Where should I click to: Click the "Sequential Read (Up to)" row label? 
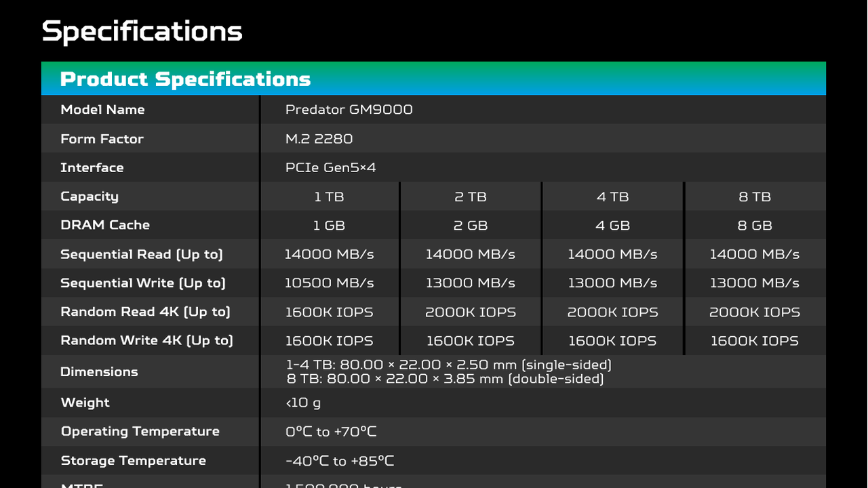(x=142, y=255)
